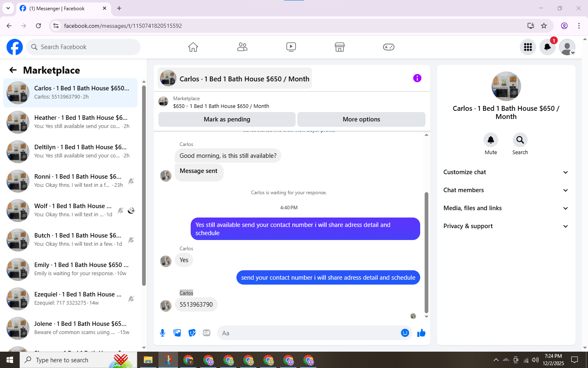The image size is (588, 368).
Task: Expand Media, files and links section
Action: (x=506, y=208)
